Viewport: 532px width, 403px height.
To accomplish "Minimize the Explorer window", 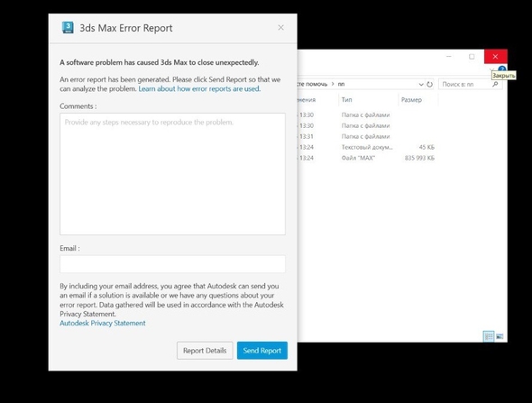I will (449, 56).
